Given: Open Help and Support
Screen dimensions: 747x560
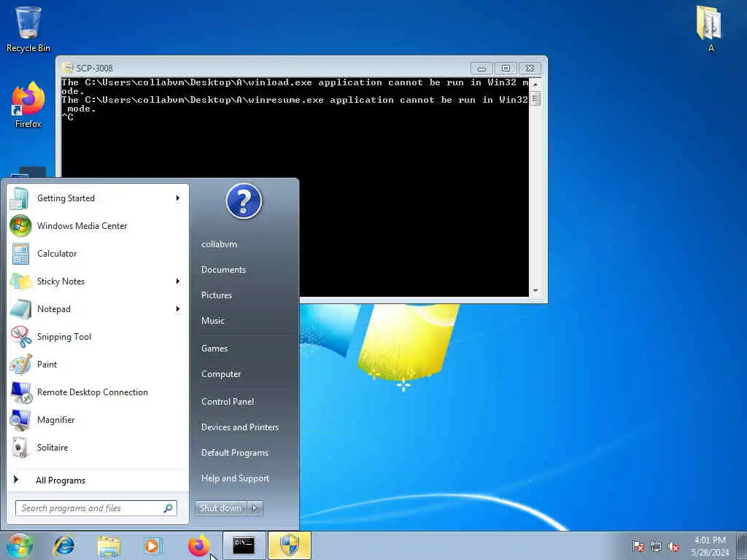Looking at the screenshot, I should [x=235, y=478].
